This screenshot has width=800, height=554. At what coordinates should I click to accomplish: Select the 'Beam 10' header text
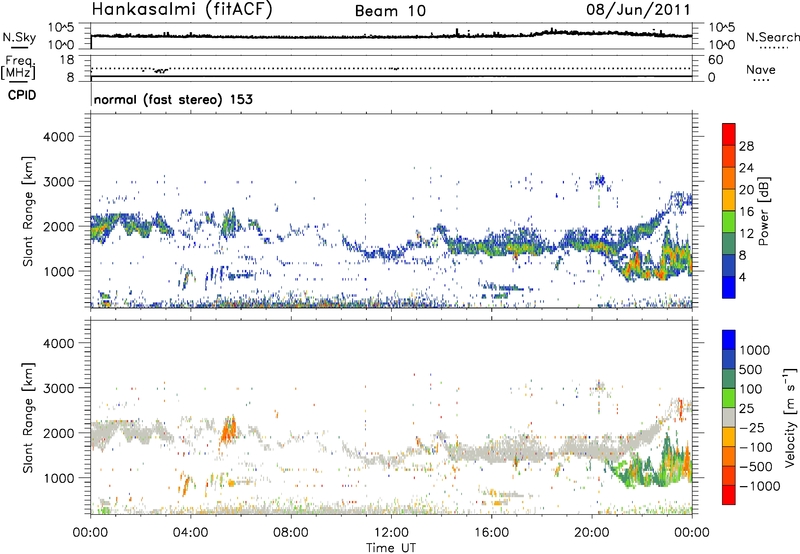[390, 11]
